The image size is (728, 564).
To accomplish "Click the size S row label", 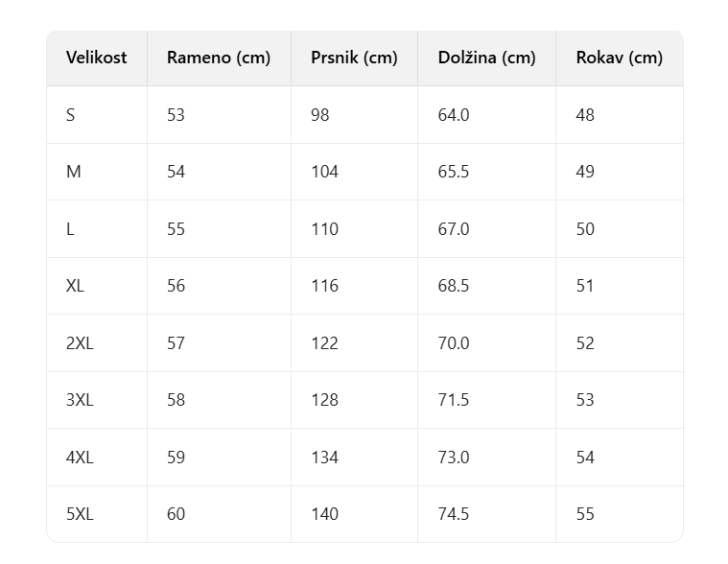I will click(x=71, y=115).
